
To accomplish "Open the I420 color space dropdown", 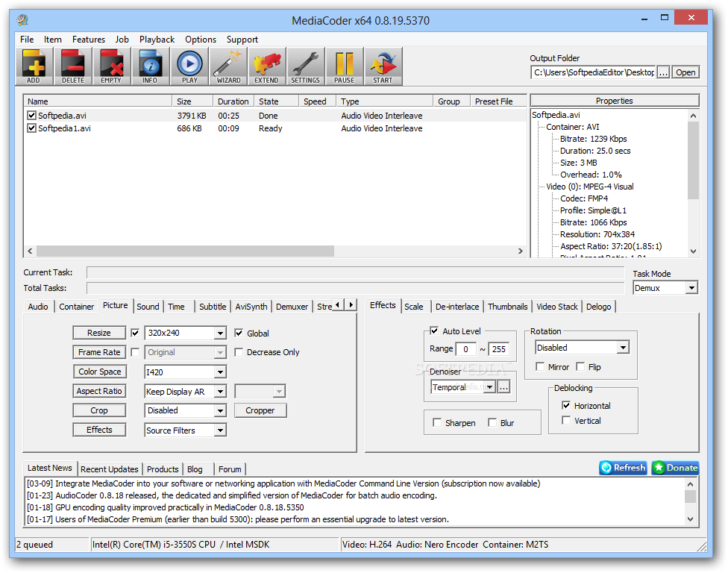I will point(185,372).
